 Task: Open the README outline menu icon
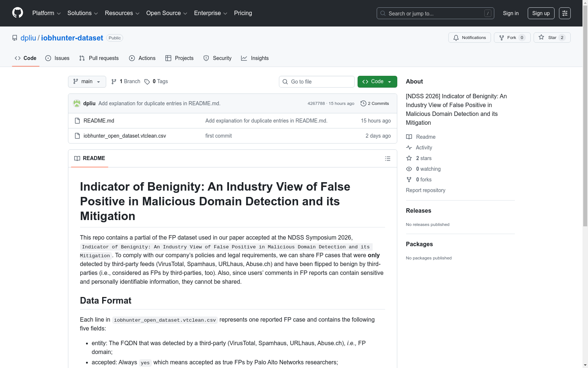tap(387, 159)
